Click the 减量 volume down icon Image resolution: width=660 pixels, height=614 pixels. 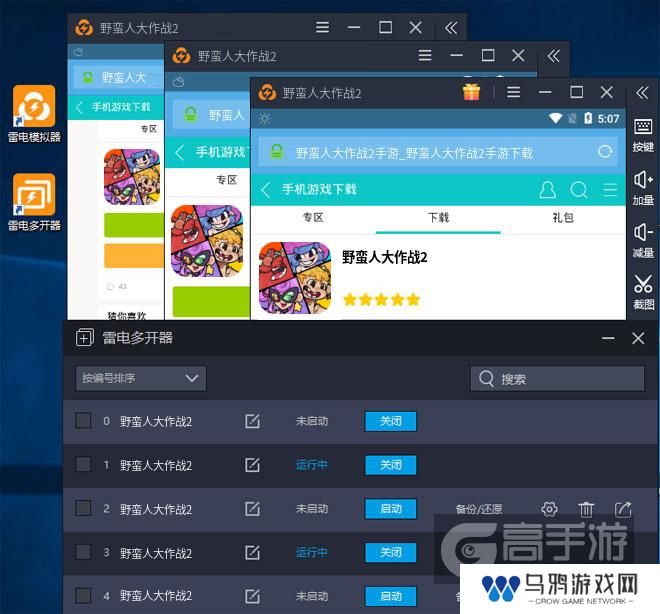pos(643,241)
